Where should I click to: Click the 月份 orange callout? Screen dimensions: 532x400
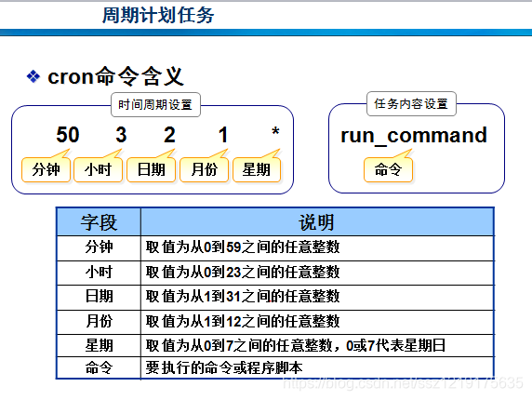pos(205,169)
